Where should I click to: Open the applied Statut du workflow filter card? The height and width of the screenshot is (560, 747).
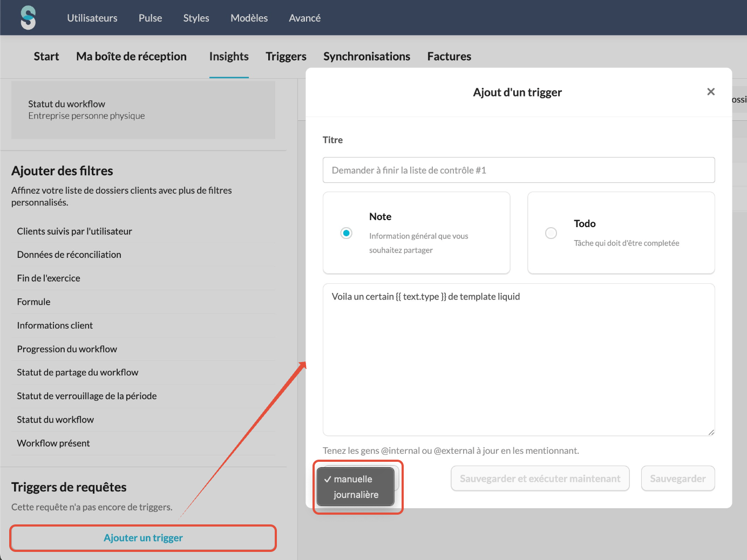[x=143, y=110]
